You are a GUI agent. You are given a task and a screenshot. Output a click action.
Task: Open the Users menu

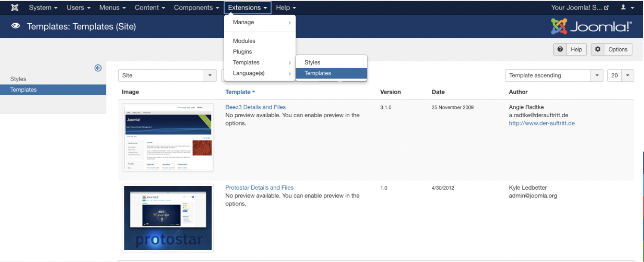79,7
